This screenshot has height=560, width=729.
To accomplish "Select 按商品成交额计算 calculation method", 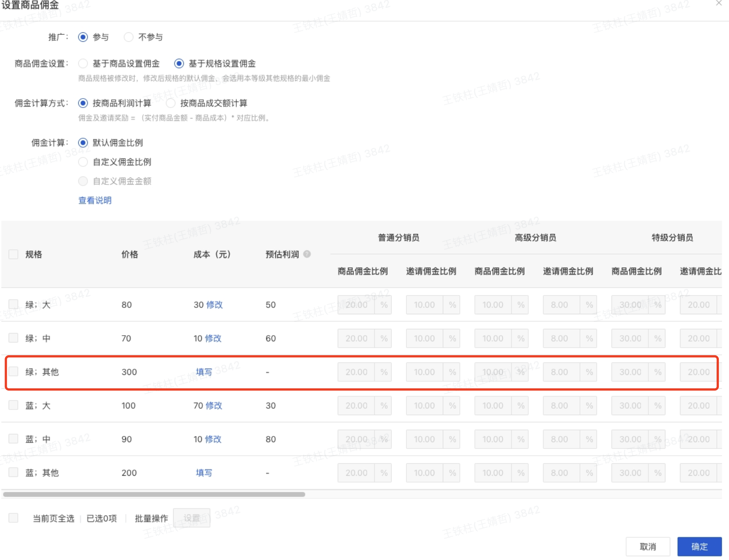I will pos(171,103).
